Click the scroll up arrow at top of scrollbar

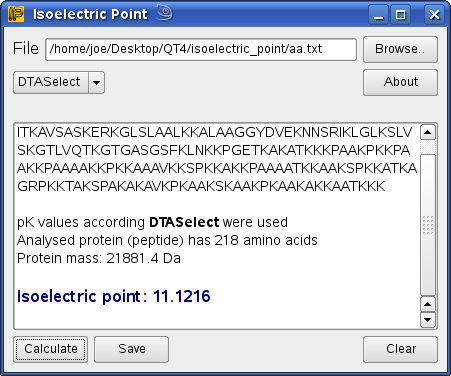click(428, 132)
